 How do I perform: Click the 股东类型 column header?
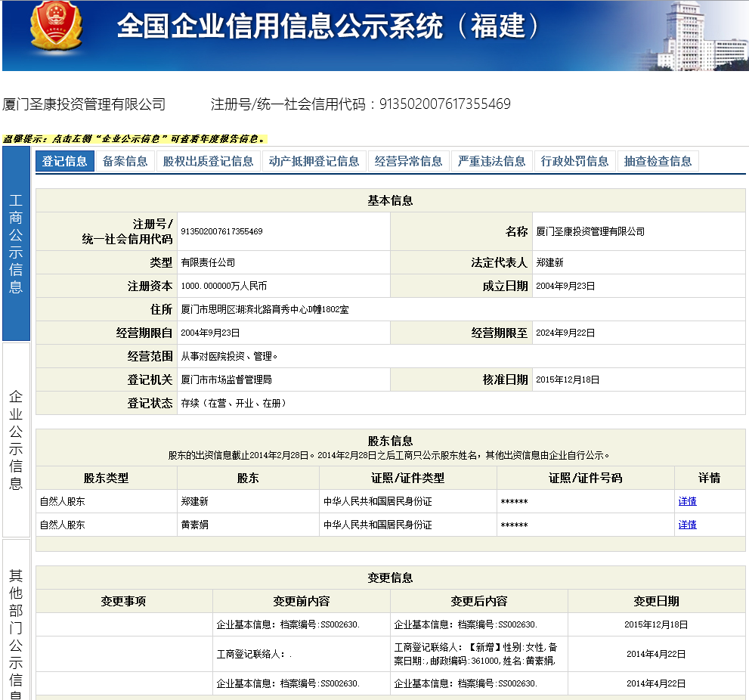pyautogui.click(x=106, y=478)
